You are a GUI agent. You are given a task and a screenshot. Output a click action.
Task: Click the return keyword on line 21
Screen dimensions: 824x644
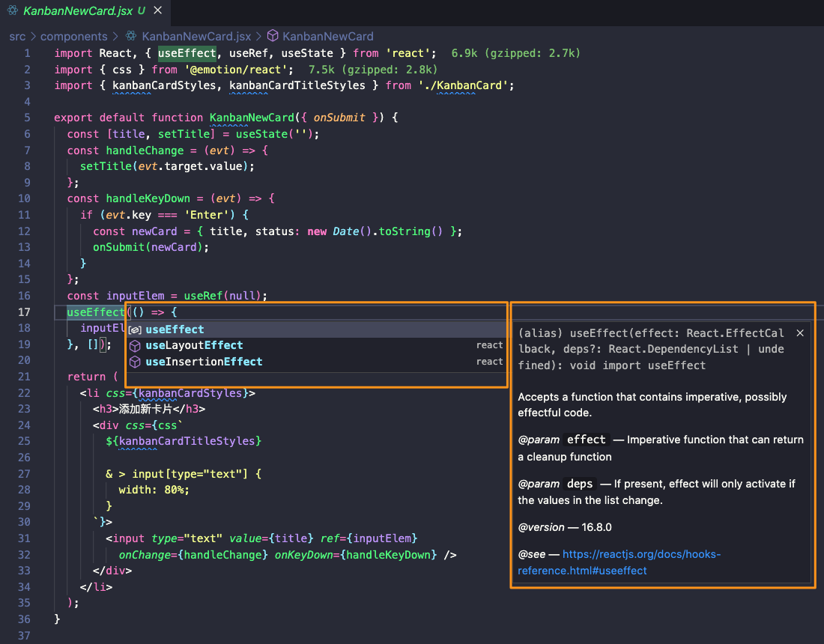[x=86, y=377]
